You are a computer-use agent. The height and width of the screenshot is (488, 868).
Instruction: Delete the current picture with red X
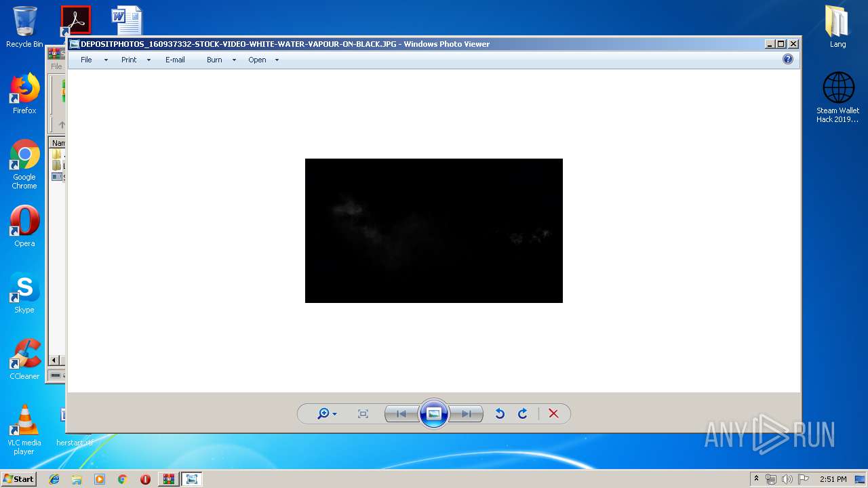click(x=553, y=413)
